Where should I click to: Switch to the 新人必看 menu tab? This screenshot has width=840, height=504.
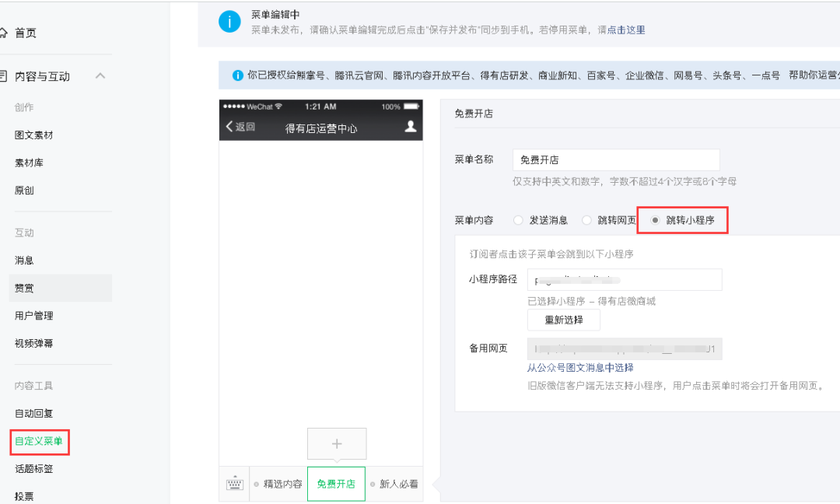pyautogui.click(x=398, y=483)
